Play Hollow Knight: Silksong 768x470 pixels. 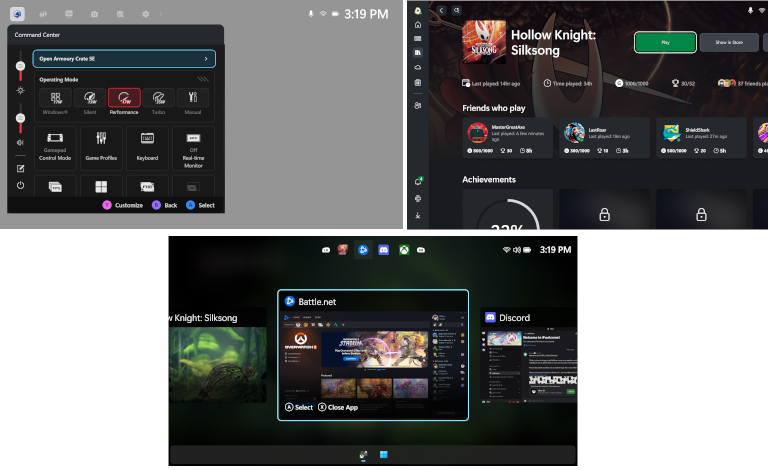pyautogui.click(x=665, y=42)
